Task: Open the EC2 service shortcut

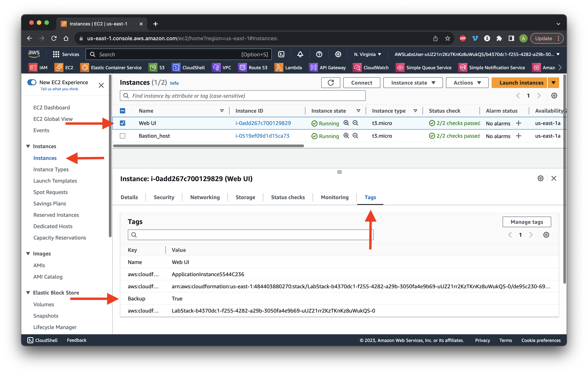Action: (x=64, y=68)
